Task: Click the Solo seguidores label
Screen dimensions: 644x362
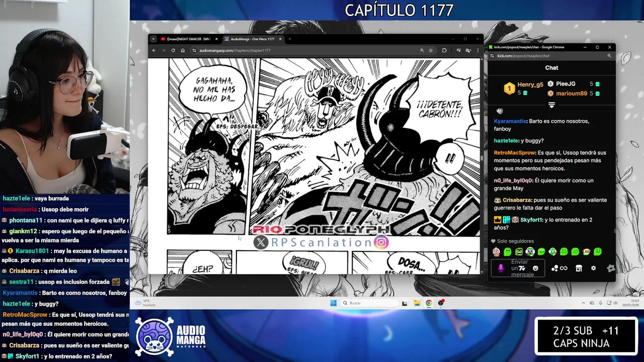Action: coord(515,241)
